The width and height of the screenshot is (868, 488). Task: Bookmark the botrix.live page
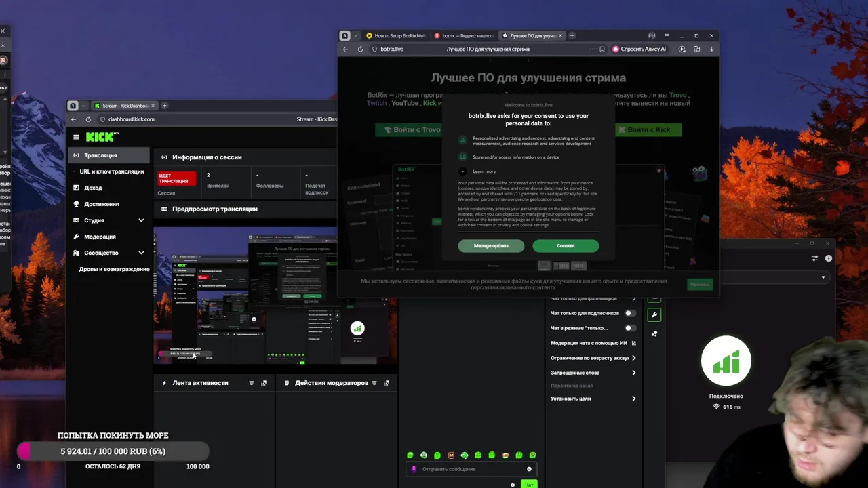click(601, 49)
